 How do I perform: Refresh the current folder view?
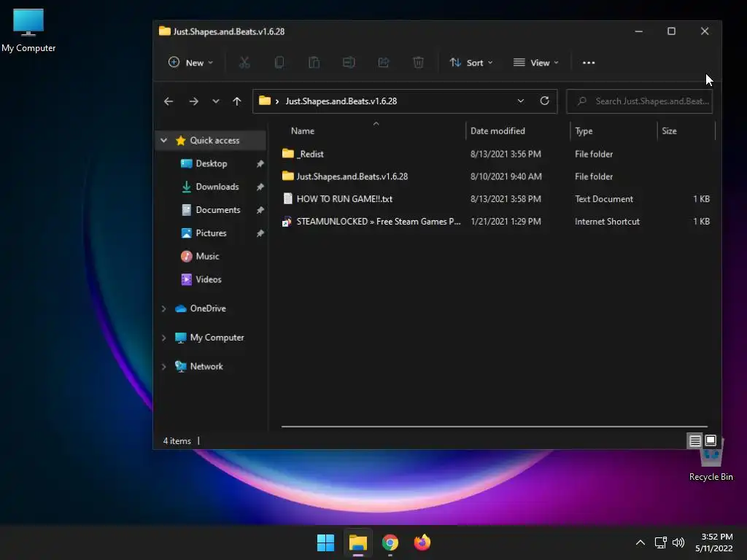[544, 101]
